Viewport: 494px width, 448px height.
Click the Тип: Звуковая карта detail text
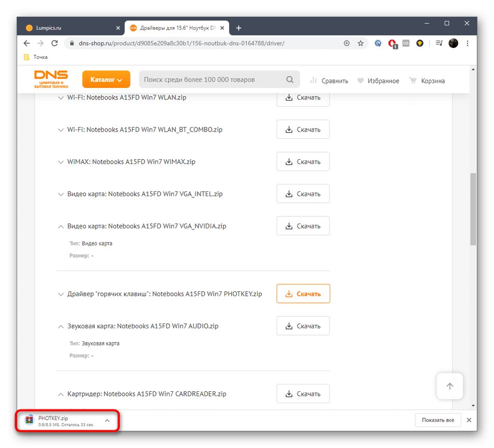coord(94,343)
